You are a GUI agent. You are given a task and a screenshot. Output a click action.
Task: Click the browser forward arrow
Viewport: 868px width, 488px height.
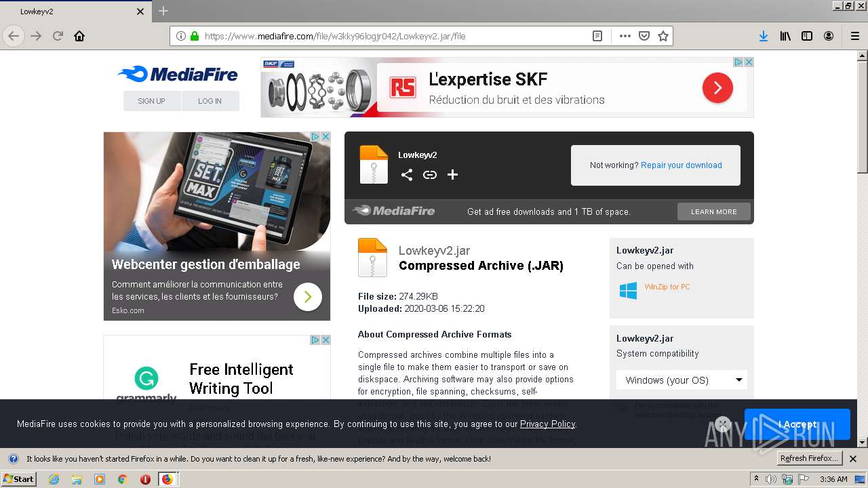(36, 36)
